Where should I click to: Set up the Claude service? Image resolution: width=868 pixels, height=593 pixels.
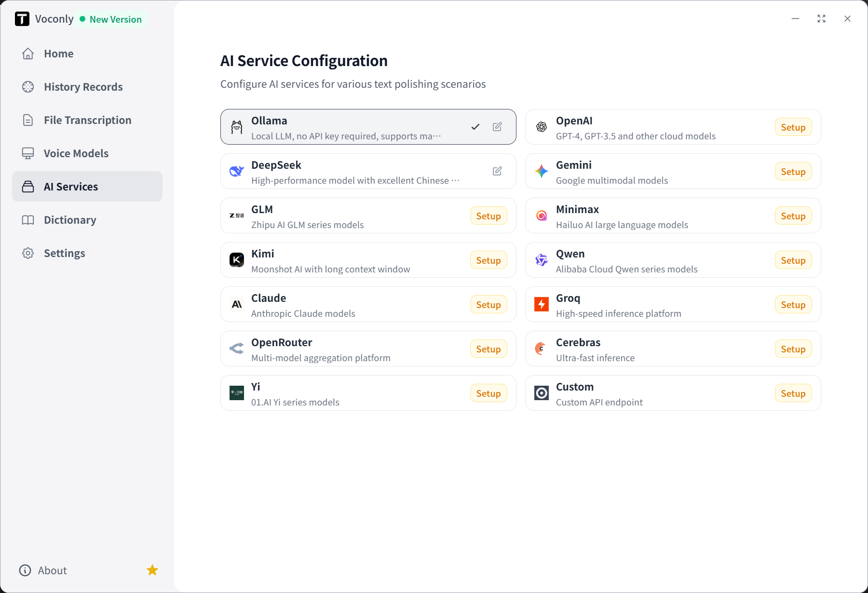[488, 305]
